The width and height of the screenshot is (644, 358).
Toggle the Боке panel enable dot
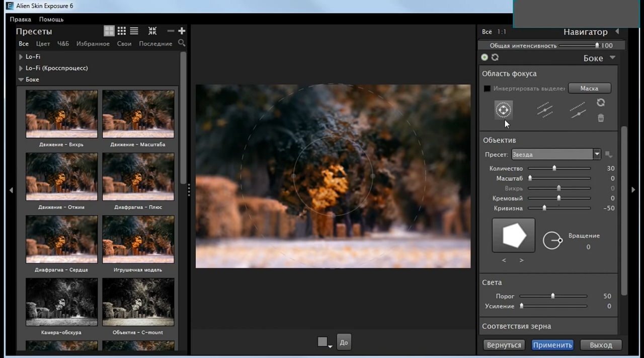click(x=485, y=57)
